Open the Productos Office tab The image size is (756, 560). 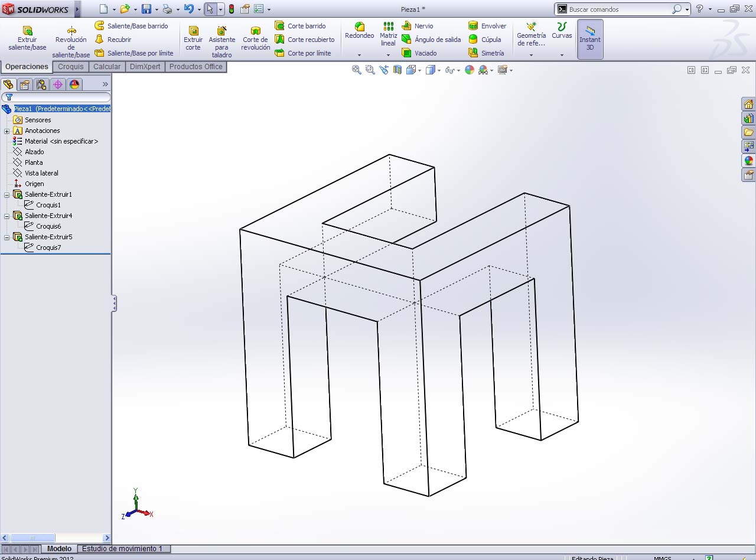tap(196, 67)
